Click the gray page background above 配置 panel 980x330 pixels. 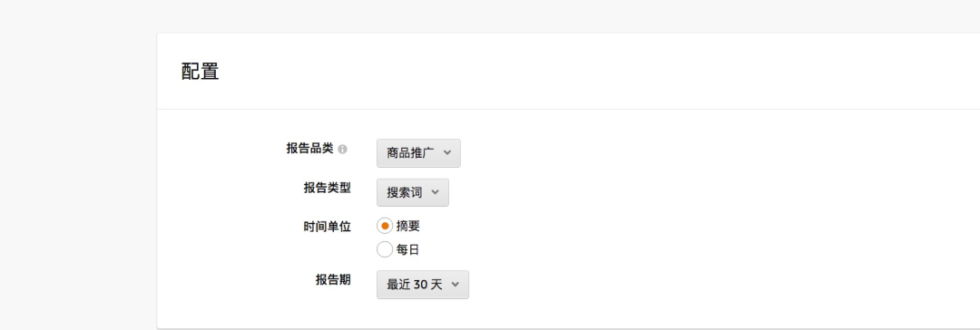coord(490,15)
